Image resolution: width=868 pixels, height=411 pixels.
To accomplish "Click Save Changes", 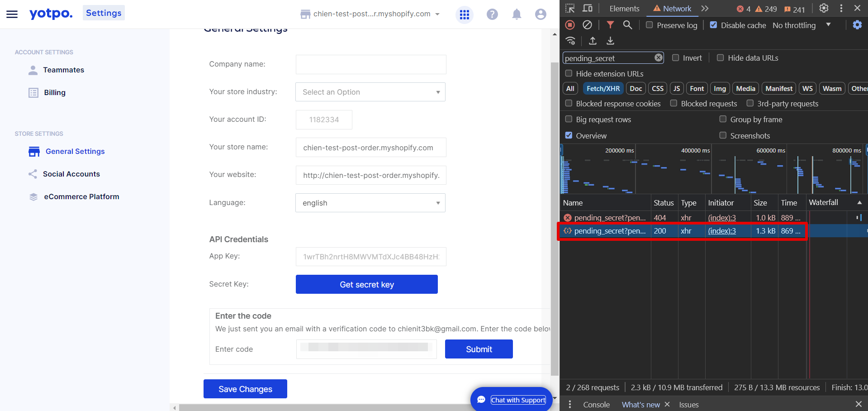I will (245, 389).
